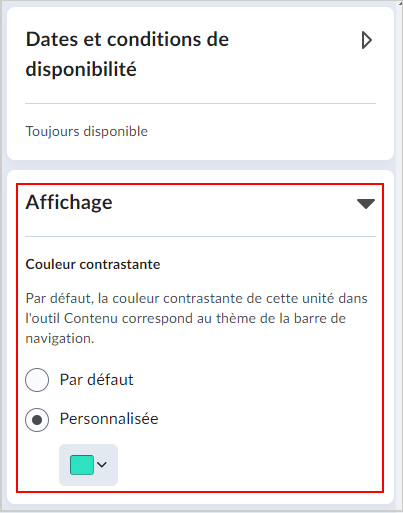Collapse the Affichage section triangle
This screenshot has height=513, width=403.
(366, 203)
